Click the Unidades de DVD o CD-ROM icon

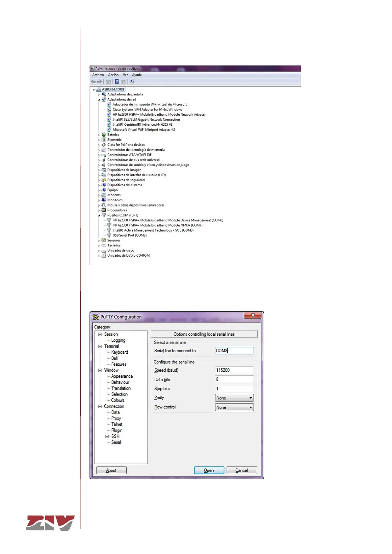(x=104, y=255)
